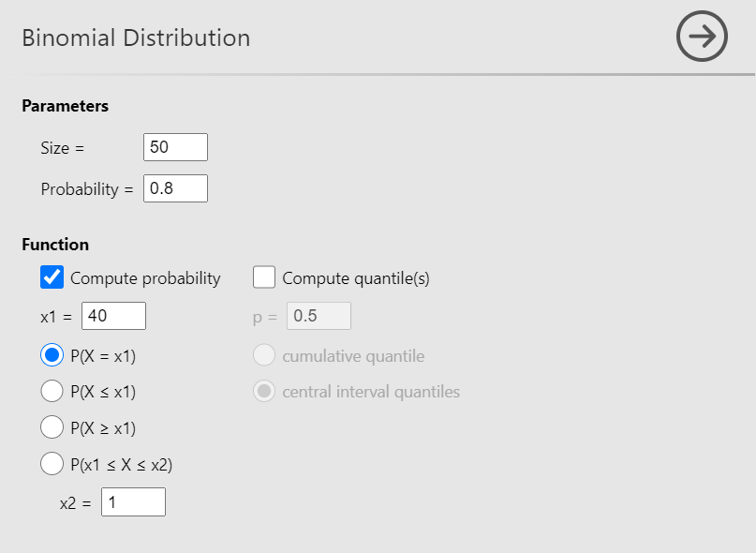The height and width of the screenshot is (553, 756).
Task: Select the P(X ≥ x1) radio button
Action: click(x=52, y=427)
